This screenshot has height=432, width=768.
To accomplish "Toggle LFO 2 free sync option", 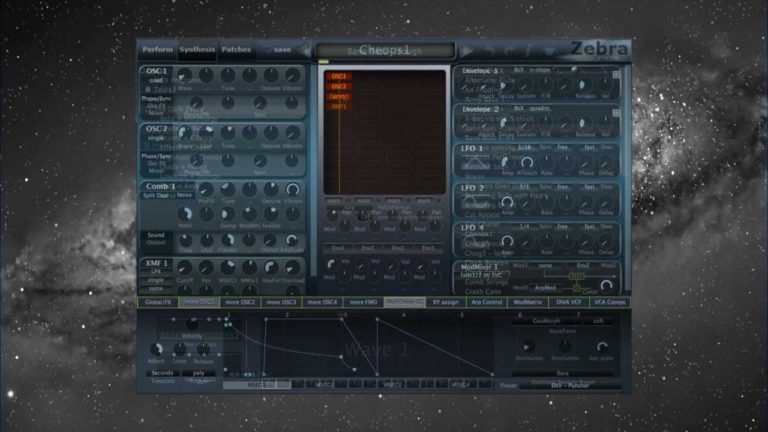I will pos(562,187).
